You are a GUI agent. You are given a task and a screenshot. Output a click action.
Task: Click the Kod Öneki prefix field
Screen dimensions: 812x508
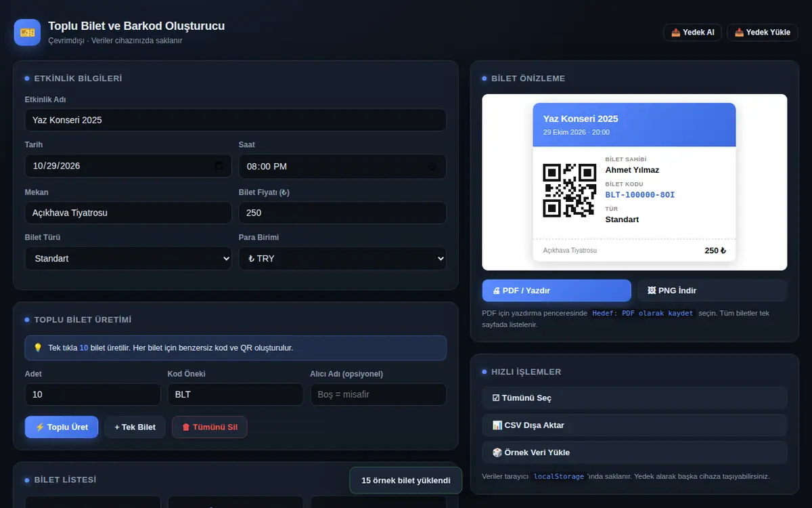coord(235,394)
